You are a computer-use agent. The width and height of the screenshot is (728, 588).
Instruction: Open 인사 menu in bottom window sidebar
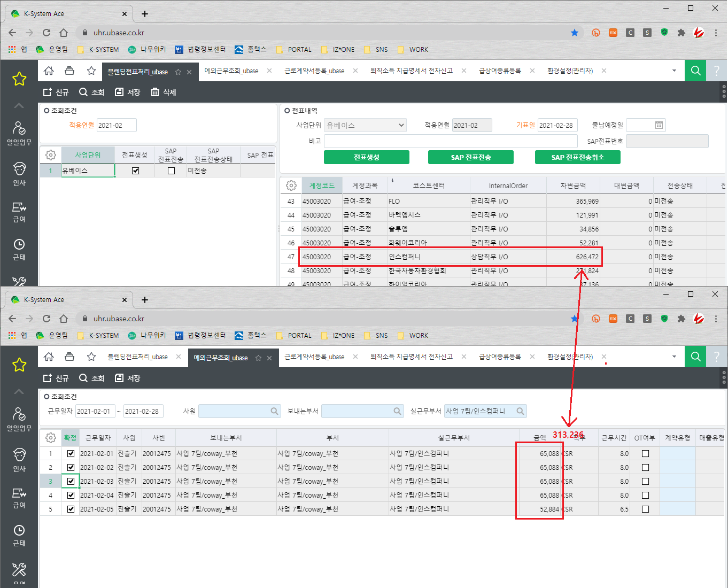[19, 460]
